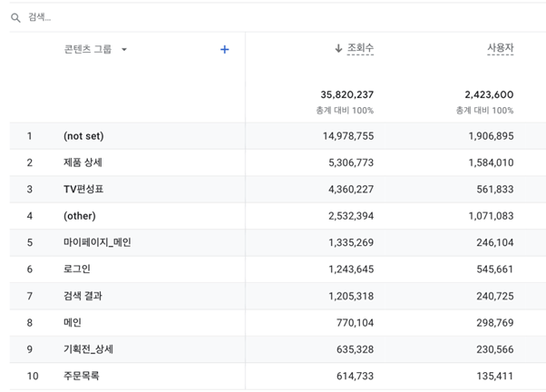Select the 메인 row
The image size is (546, 392).
(278, 322)
